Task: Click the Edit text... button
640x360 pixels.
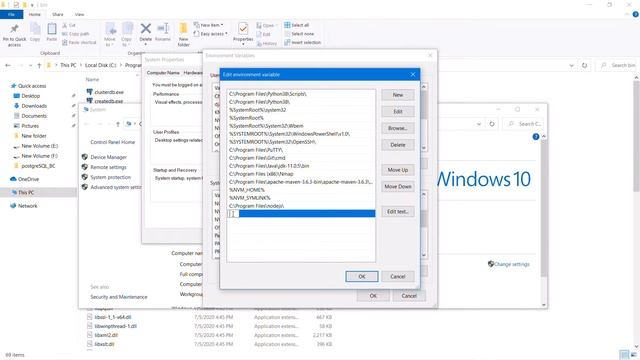Action: (398, 211)
